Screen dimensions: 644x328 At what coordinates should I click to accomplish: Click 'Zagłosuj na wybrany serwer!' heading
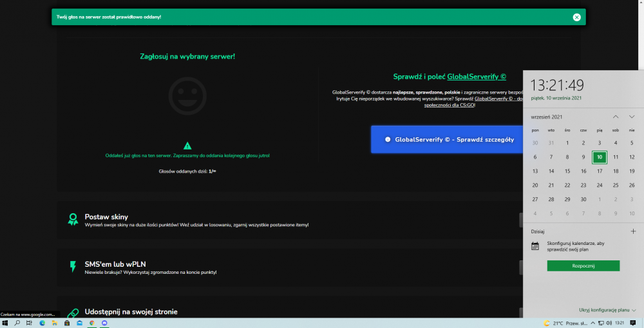point(187,56)
